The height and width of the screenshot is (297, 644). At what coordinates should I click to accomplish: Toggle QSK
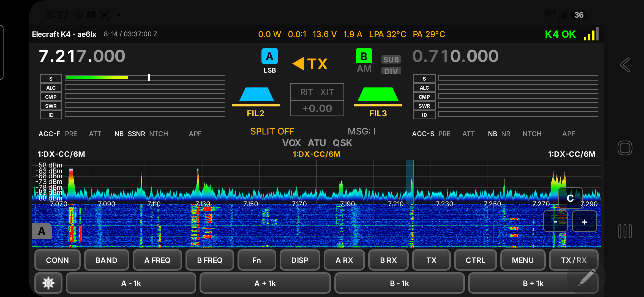point(342,143)
